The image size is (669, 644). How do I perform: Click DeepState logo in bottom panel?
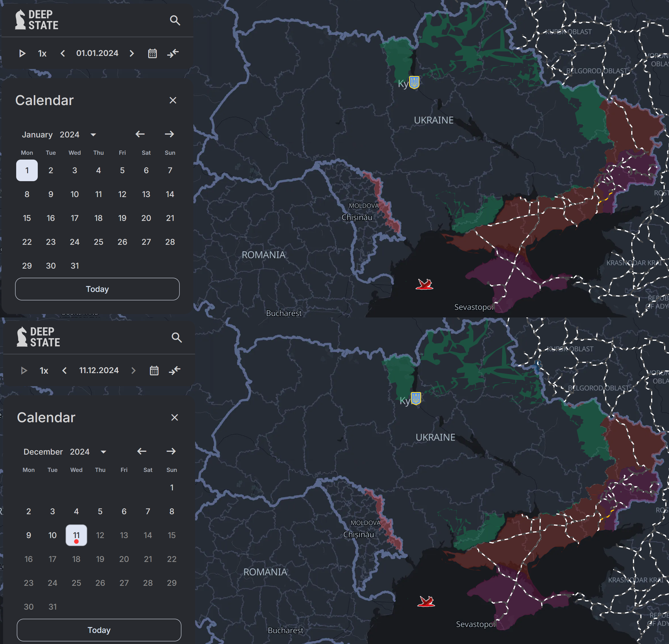point(39,337)
